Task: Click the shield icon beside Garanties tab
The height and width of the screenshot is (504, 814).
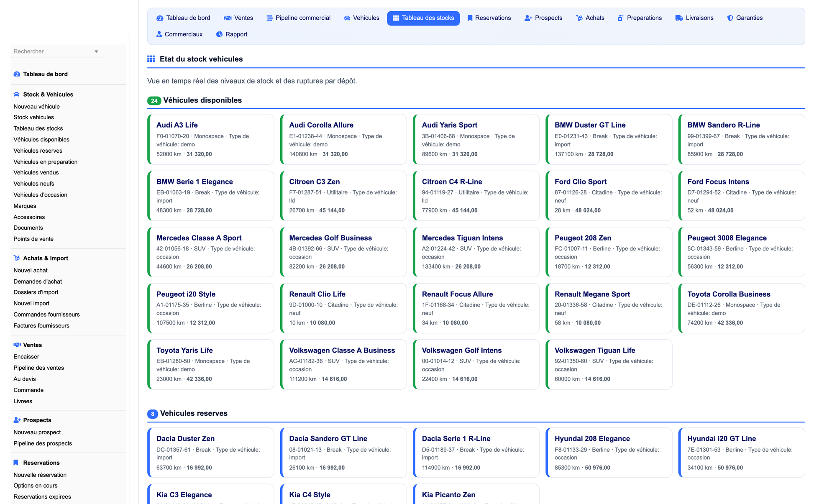Action: coord(730,18)
